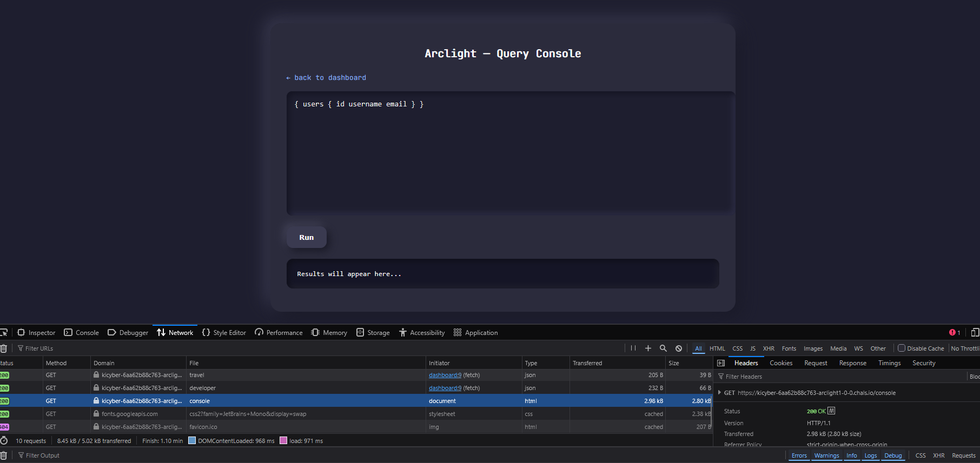Start performance analysis with the stopwatch icon

pyautogui.click(x=4, y=441)
